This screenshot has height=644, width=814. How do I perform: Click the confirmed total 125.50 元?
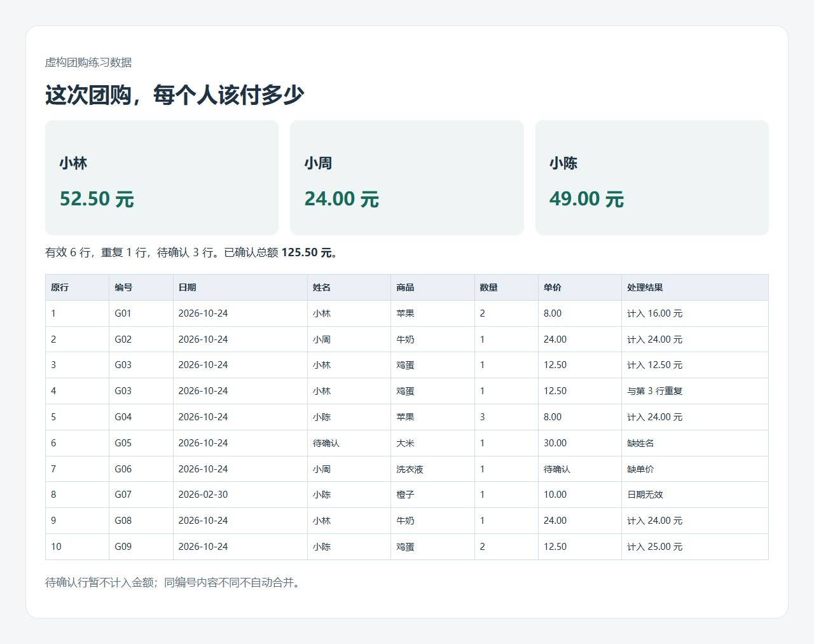pyautogui.click(x=307, y=252)
